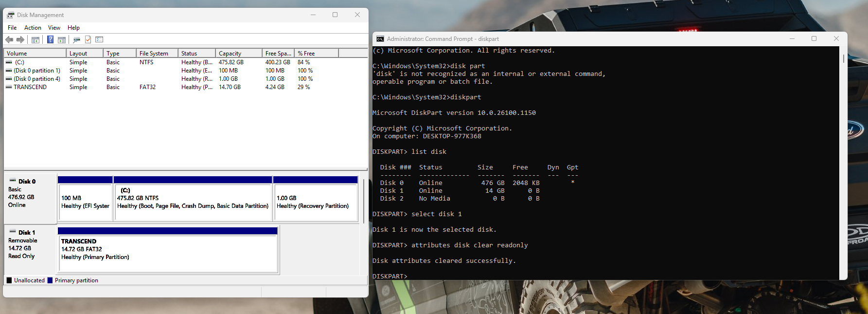Sort by the Status column header

tap(197, 54)
